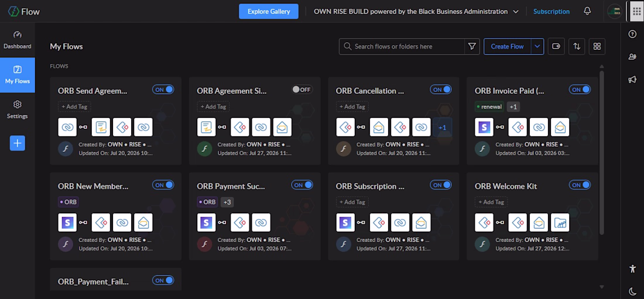Click analytics folder icon in ORB Welcome Kit
644x299 pixels.
click(x=560, y=223)
